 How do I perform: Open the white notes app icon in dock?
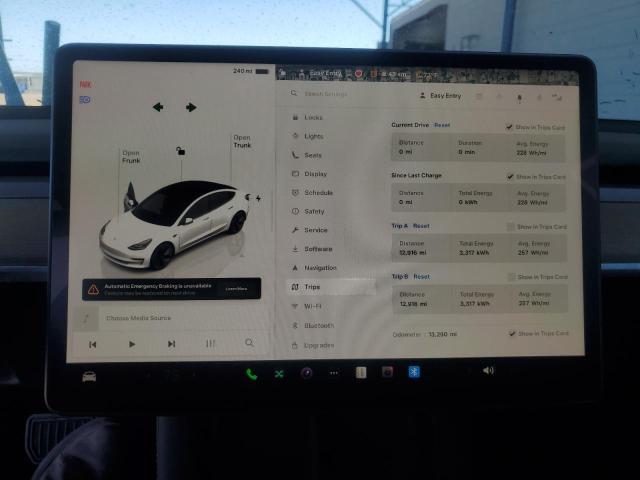(361, 372)
